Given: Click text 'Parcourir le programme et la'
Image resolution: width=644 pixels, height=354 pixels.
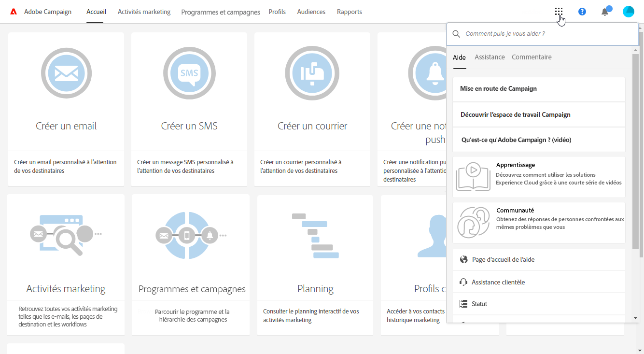Looking at the screenshot, I should tap(192, 312).
